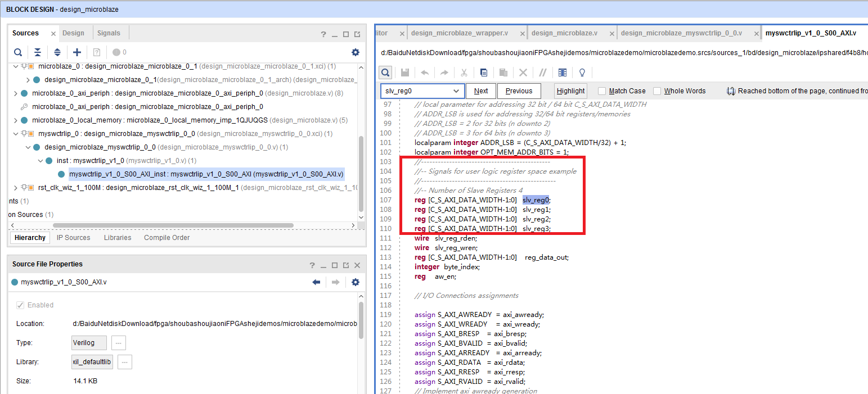The image size is (868, 394).
Task: Switch to the Signals tab
Action: [x=109, y=33]
